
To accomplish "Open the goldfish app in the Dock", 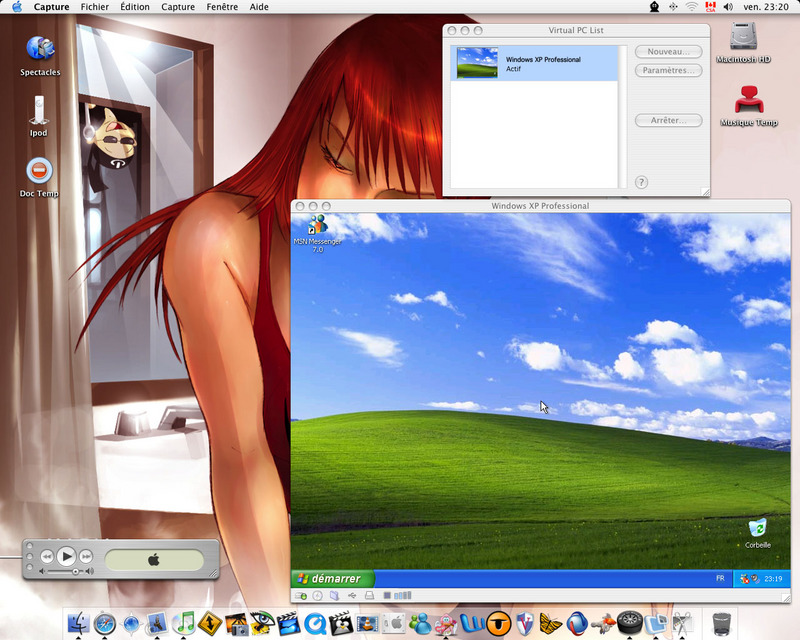I will (604, 623).
